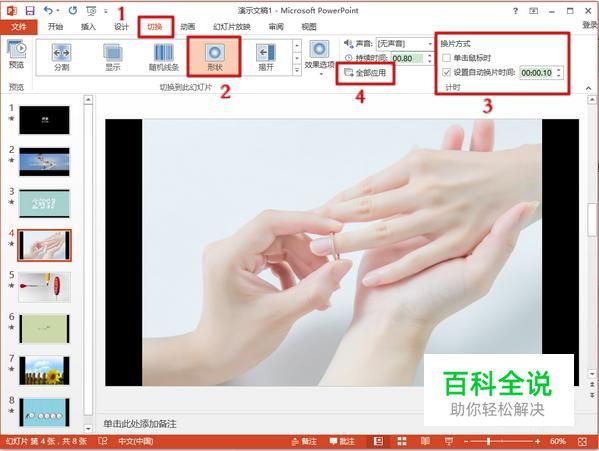Switch to Reading view icon
The height and width of the screenshot is (451, 599).
[x=425, y=441]
